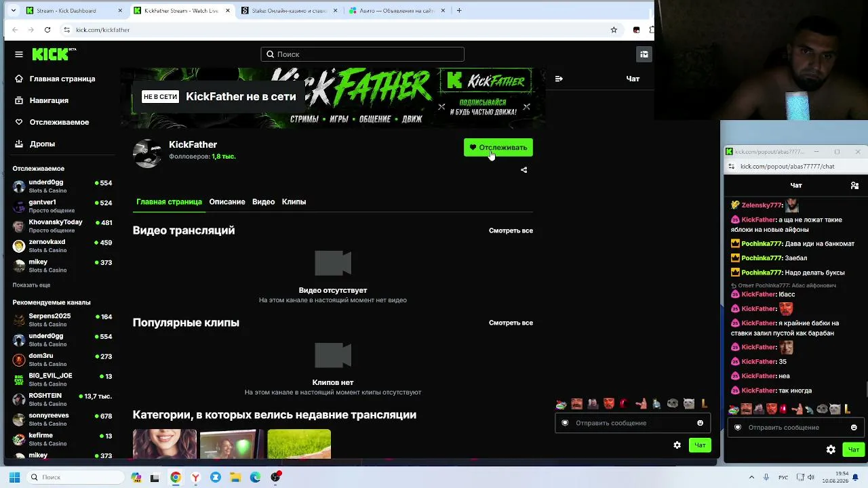Open emoji picker in popout chat window
868x488 pixels.
point(854,428)
